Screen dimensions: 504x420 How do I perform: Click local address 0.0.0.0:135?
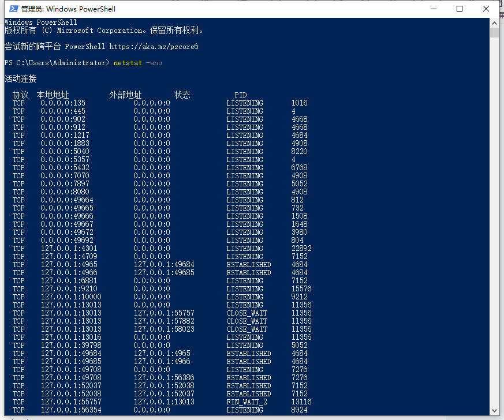pos(63,103)
